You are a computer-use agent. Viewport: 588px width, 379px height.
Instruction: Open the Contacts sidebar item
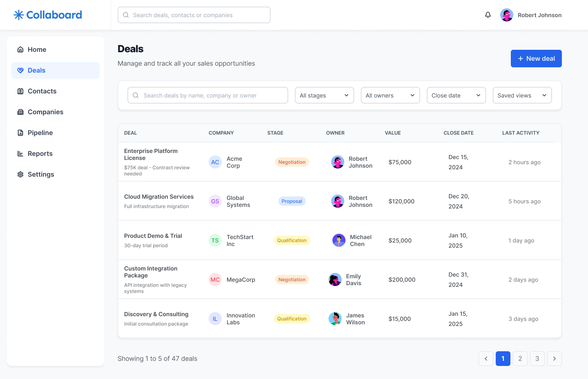tap(42, 91)
